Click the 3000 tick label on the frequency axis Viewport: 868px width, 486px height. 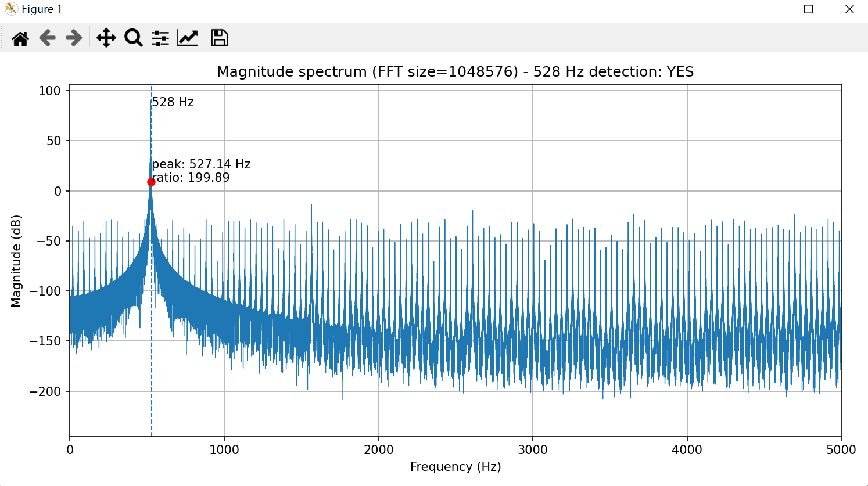[532, 450]
